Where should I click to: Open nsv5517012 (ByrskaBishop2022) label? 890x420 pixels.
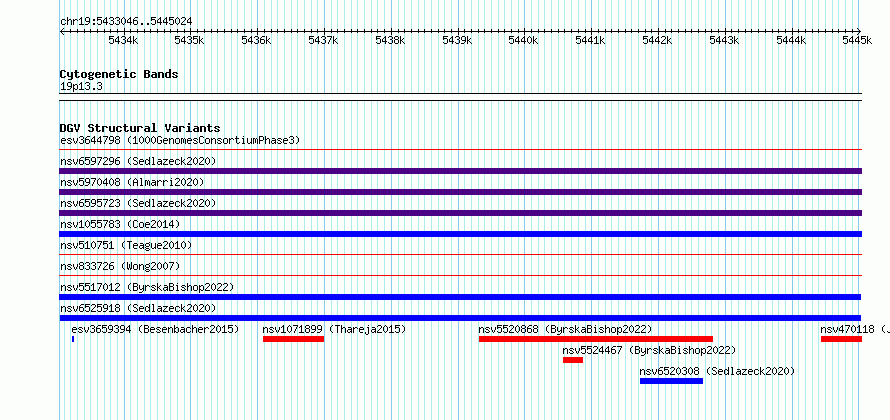coord(147,287)
